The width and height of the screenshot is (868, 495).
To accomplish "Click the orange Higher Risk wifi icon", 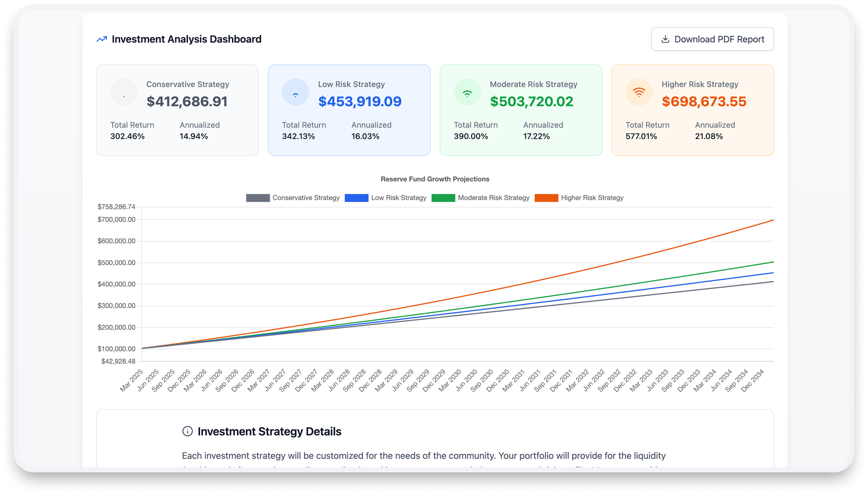I will click(x=639, y=92).
